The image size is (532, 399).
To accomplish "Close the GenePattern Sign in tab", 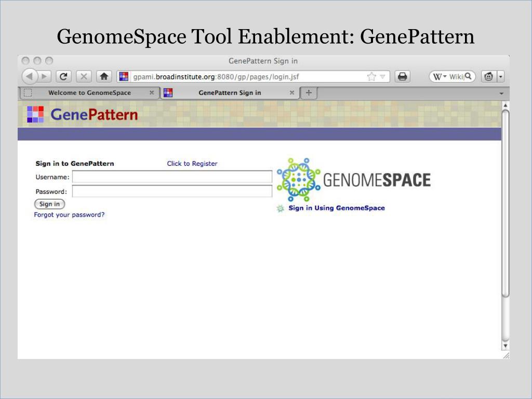I will [292, 92].
